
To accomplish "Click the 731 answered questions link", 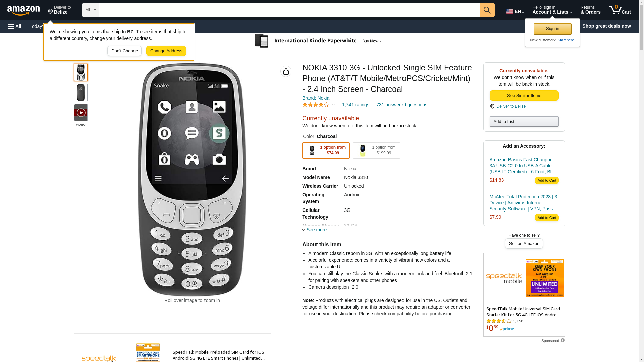I will [401, 105].
